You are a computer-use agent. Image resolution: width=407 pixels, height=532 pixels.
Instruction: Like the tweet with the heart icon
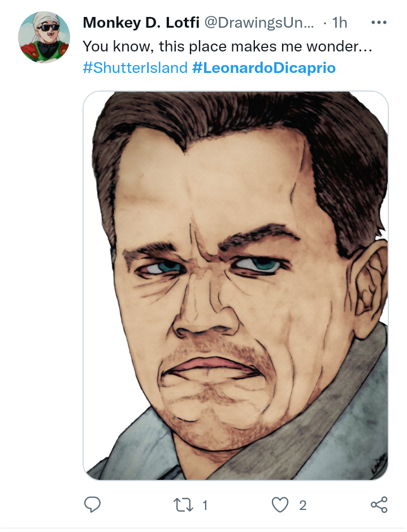pyautogui.click(x=280, y=505)
